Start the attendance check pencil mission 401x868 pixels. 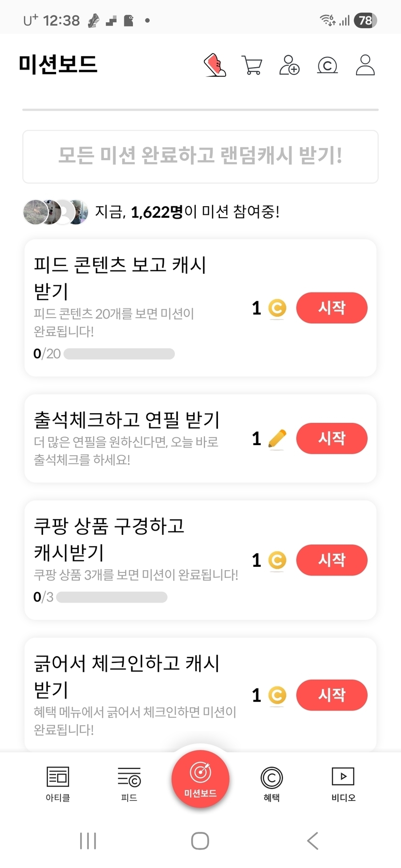click(x=331, y=439)
